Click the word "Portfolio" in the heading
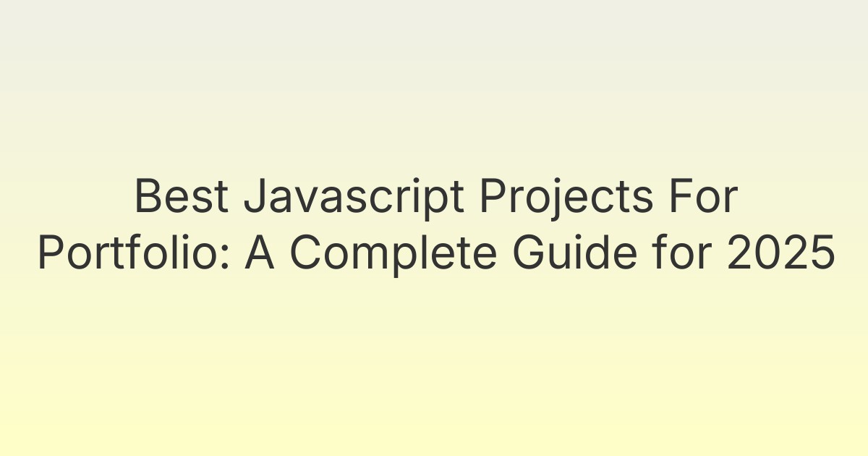 coord(127,256)
